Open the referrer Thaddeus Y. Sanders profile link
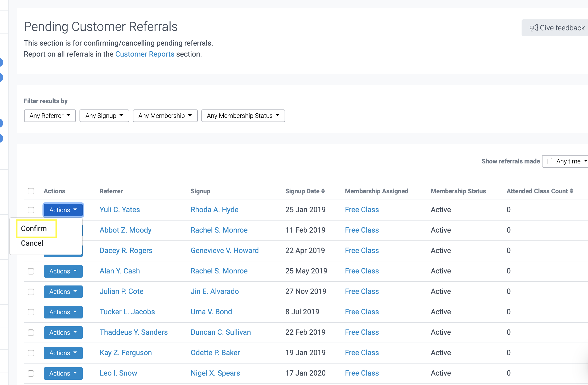 point(133,332)
